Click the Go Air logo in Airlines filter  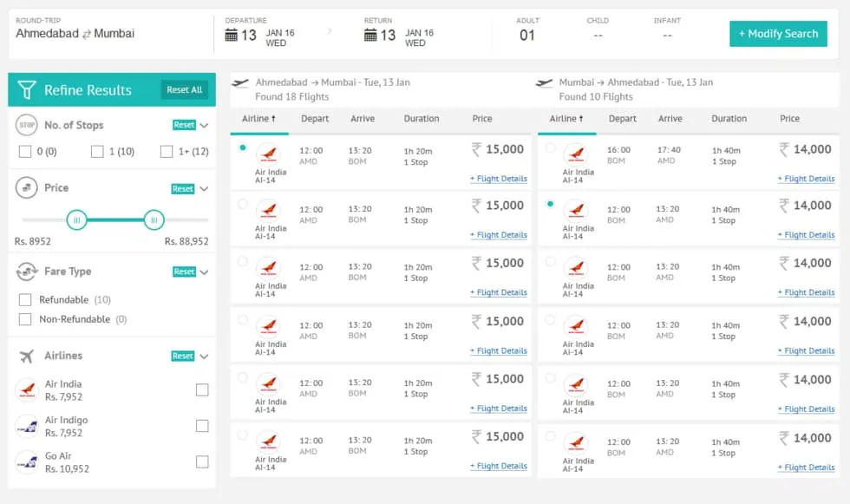(27, 462)
